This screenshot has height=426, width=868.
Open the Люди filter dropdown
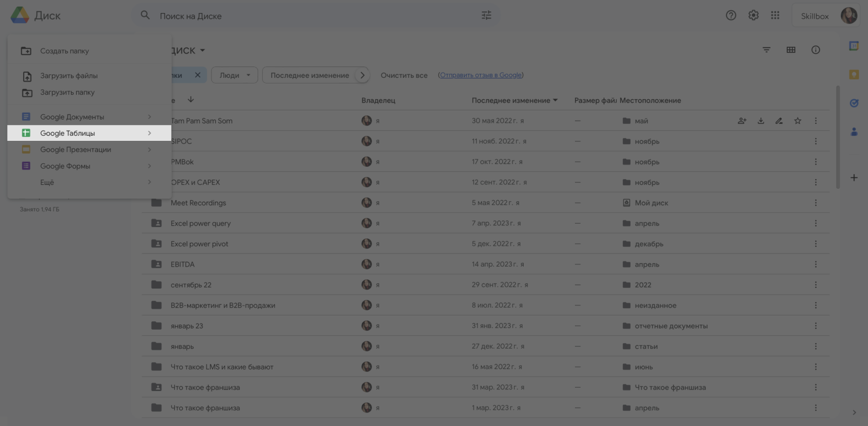(234, 75)
